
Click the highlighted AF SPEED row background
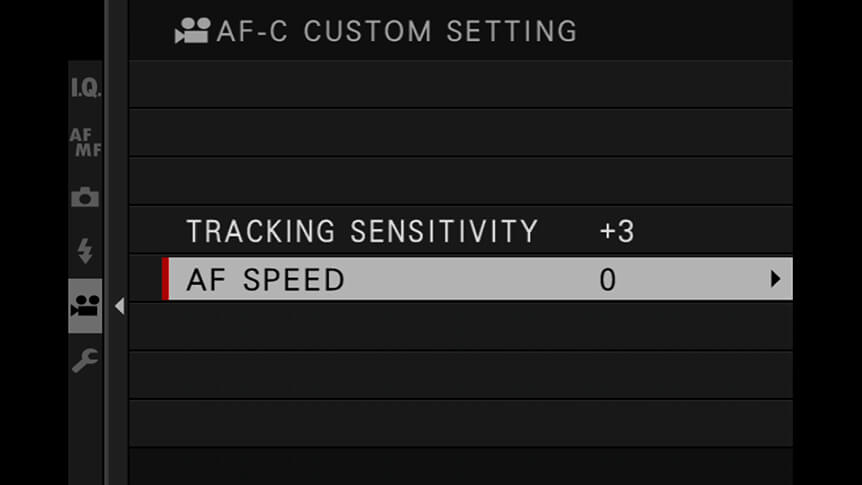(x=477, y=279)
